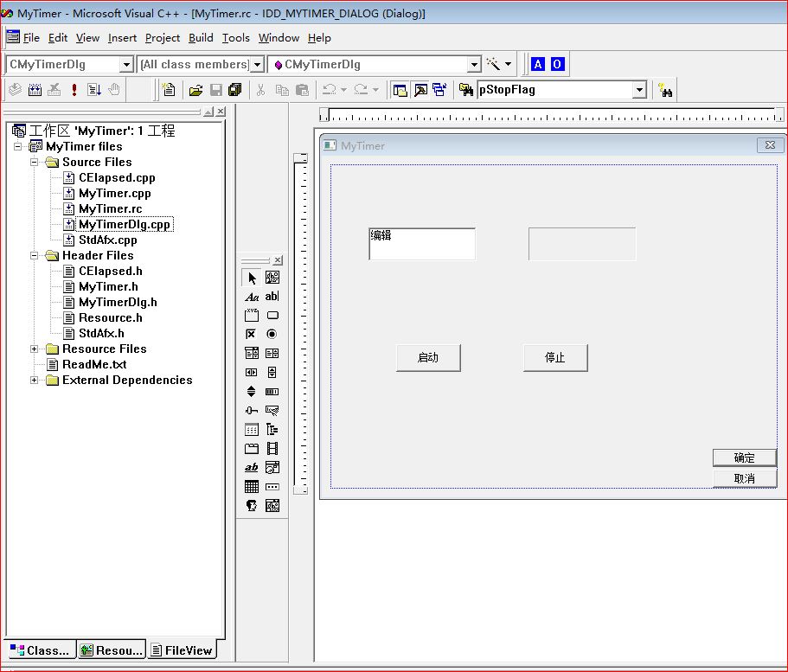Click the Execute Program red exclamation icon
Image resolution: width=788 pixels, height=672 pixels.
74,90
